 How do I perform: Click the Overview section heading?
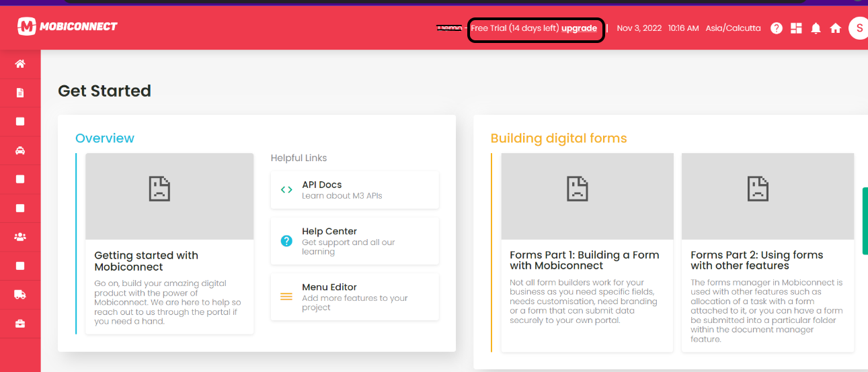pyautogui.click(x=105, y=138)
